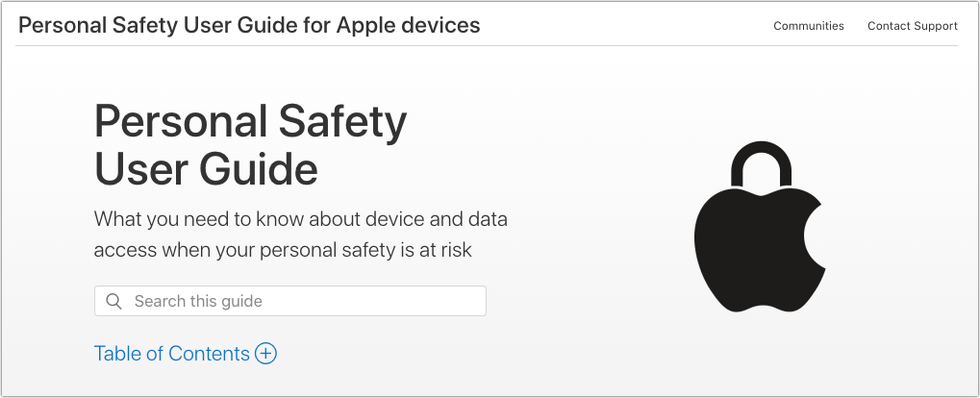Click the large 'User Guide' heading line
The image size is (980, 398).
click(206, 168)
